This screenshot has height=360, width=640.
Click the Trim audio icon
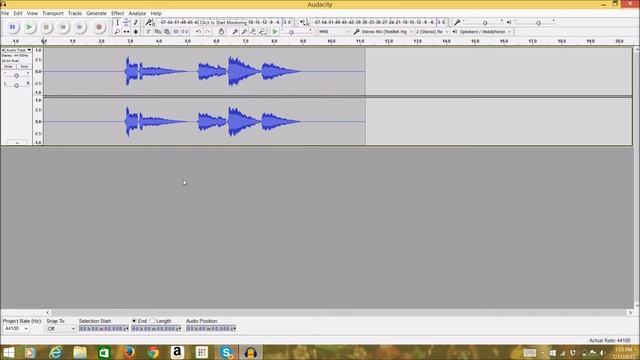176,32
